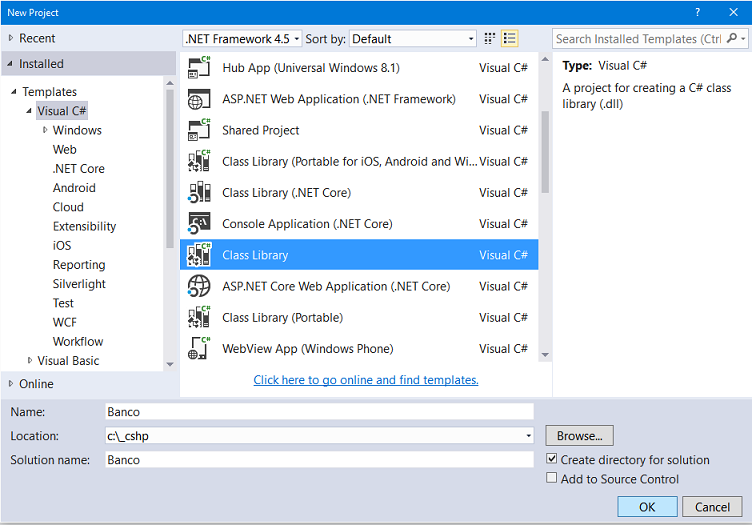Select Web under Visual C#
752x525 pixels.
click(x=65, y=150)
